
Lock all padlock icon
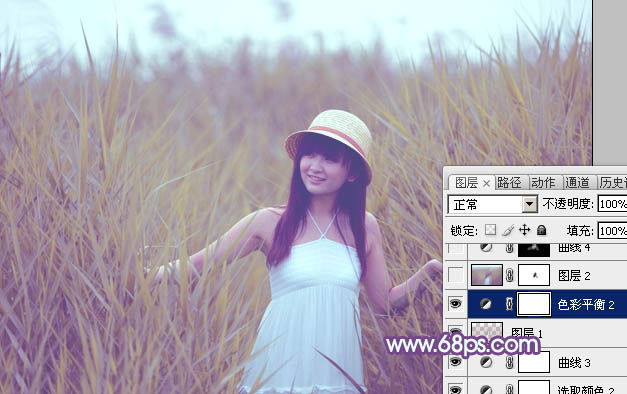tap(541, 230)
